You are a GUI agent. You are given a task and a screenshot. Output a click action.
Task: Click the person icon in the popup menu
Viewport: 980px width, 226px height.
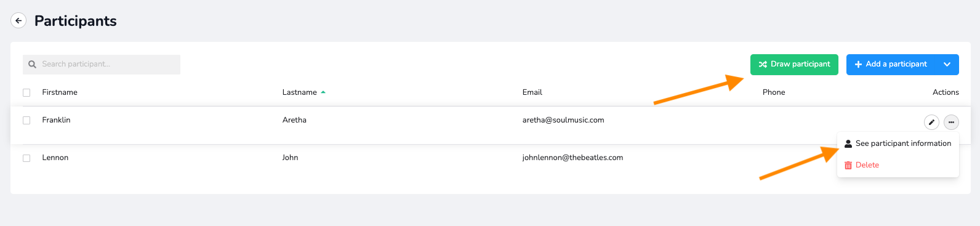tap(848, 143)
